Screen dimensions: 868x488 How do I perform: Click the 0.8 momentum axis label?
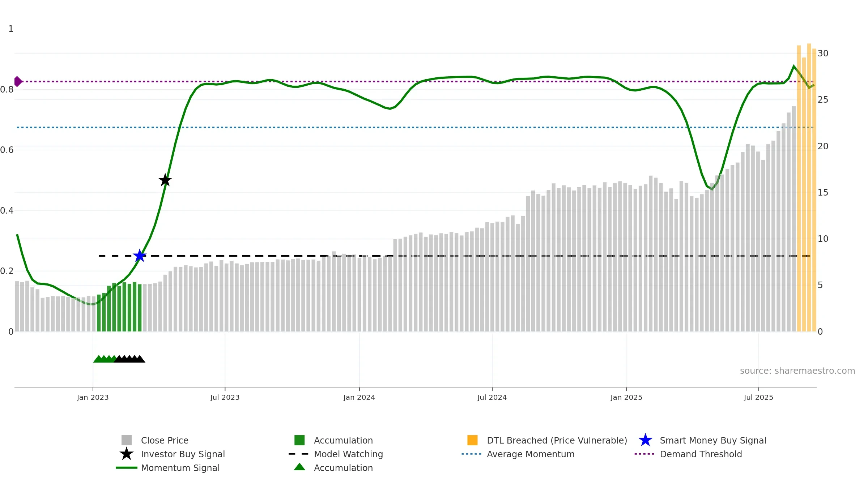pyautogui.click(x=7, y=90)
